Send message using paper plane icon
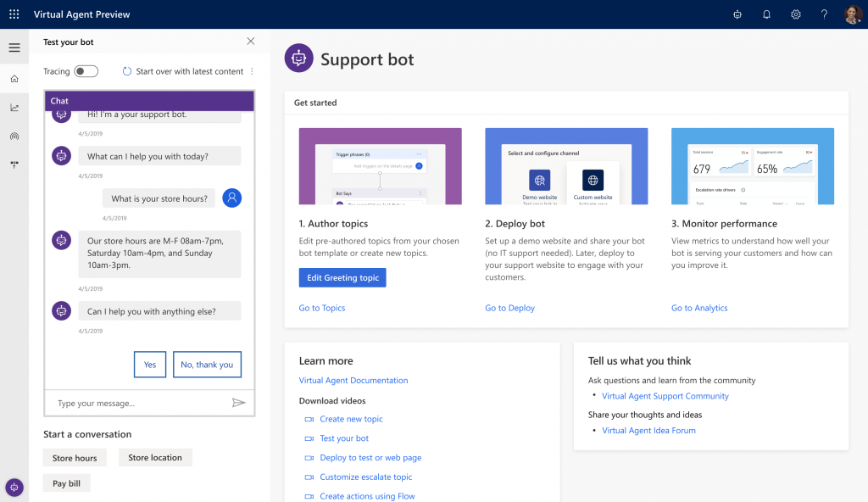The image size is (868, 502). tap(238, 403)
